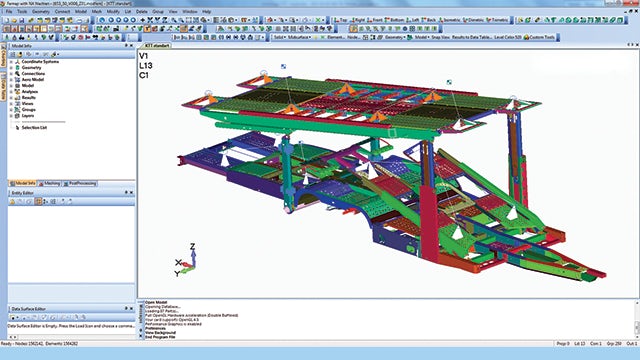Image resolution: width=640 pixels, height=360 pixels.
Task: Toggle auto-hide pin on Model Info pane
Action: click(126, 46)
